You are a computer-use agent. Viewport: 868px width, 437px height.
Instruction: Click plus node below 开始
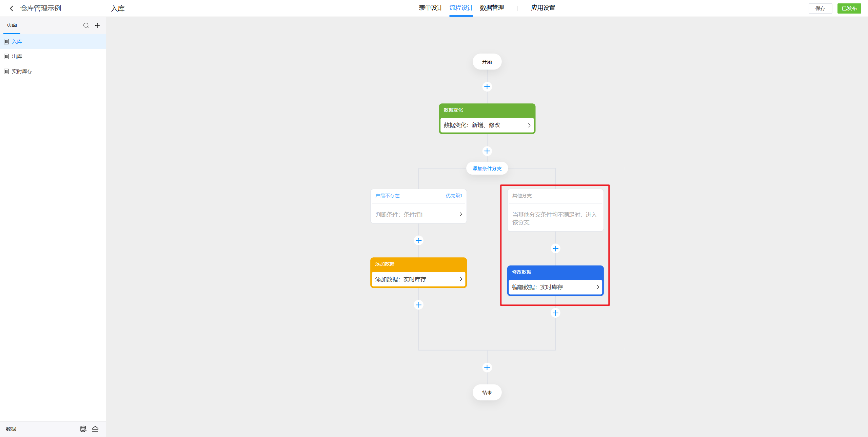487,87
